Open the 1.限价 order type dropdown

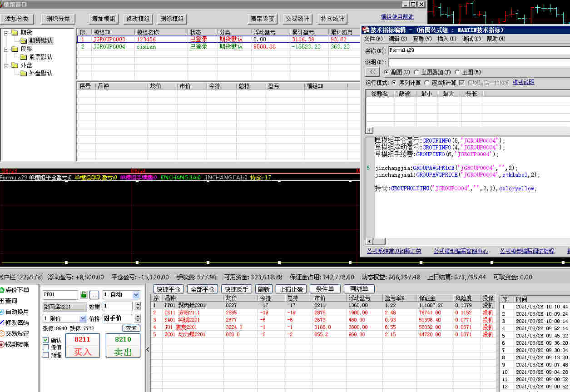(x=83, y=319)
